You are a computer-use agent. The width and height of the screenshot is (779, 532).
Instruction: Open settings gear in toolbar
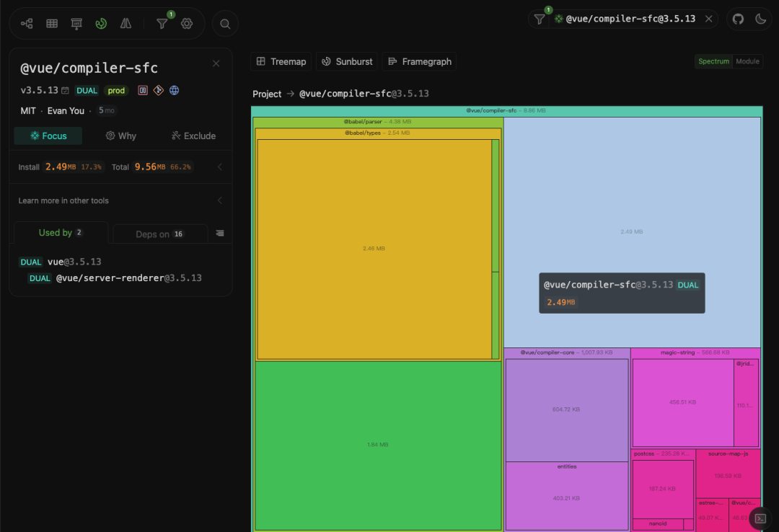(x=187, y=23)
